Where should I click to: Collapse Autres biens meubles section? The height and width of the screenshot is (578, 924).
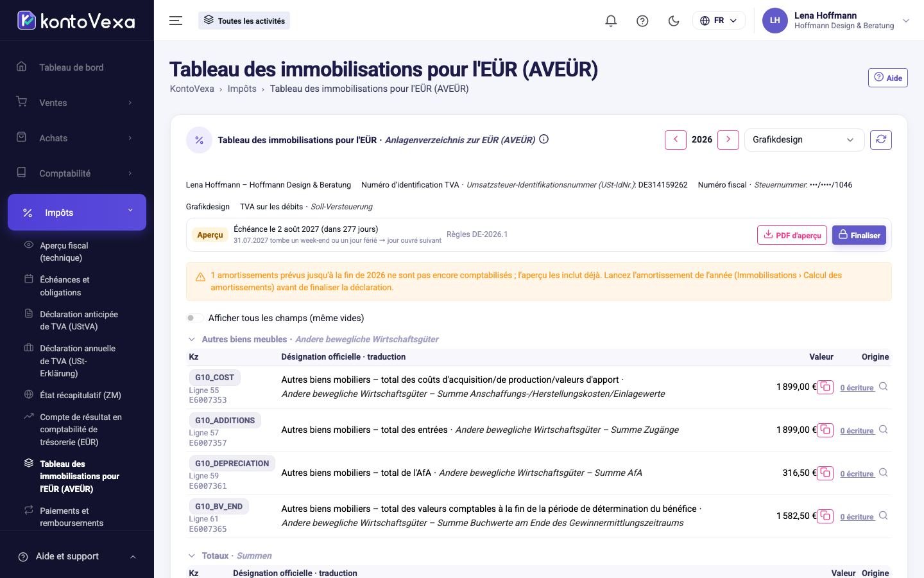click(x=191, y=339)
